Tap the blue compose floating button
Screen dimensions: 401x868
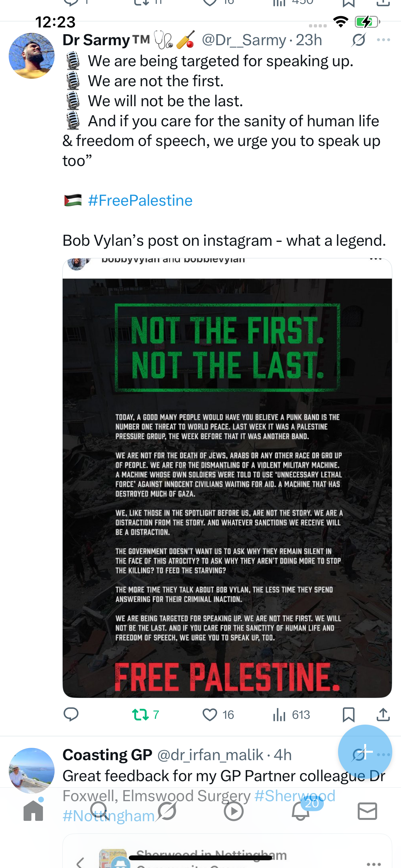click(x=365, y=751)
